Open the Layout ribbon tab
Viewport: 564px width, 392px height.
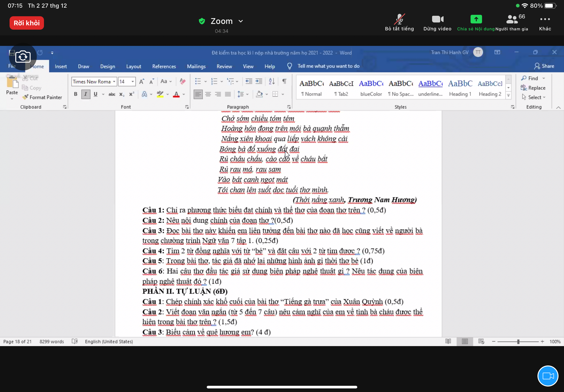pos(134,66)
